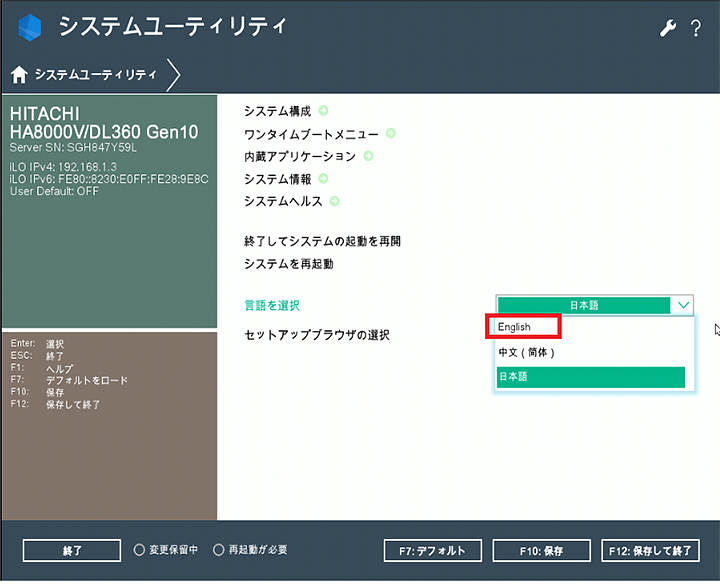This screenshot has width=720, height=585.
Task: Click the arrow icon beside システムヘルス
Action: [x=335, y=201]
